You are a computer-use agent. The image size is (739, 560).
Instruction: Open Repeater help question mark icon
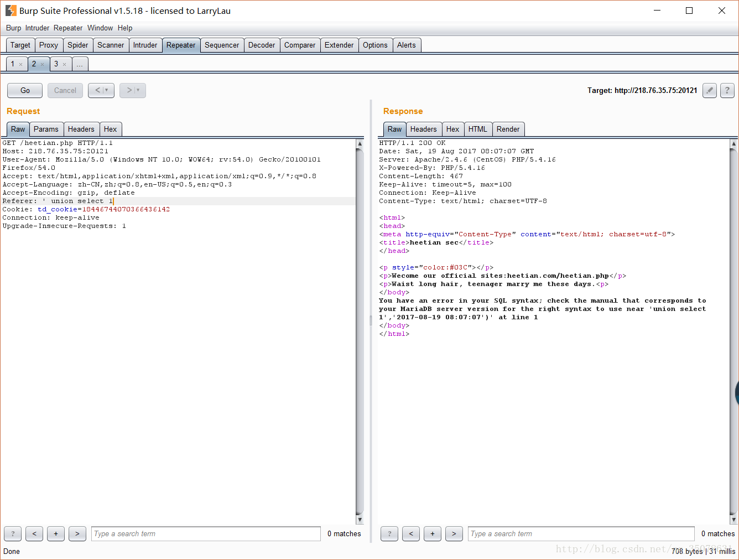tap(727, 90)
